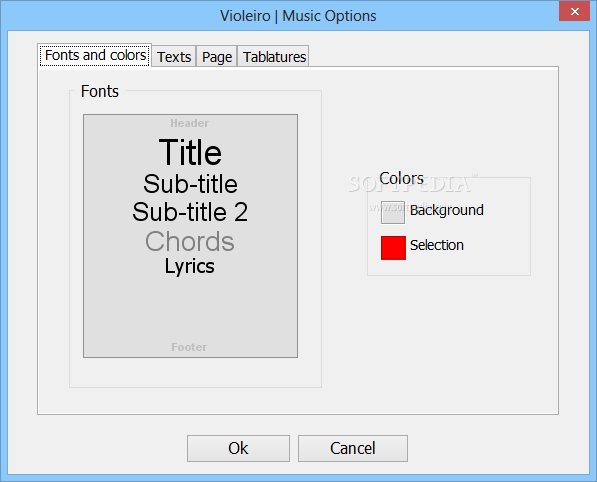This screenshot has height=482, width=597.
Task: Select the Title font sample
Action: 190,152
